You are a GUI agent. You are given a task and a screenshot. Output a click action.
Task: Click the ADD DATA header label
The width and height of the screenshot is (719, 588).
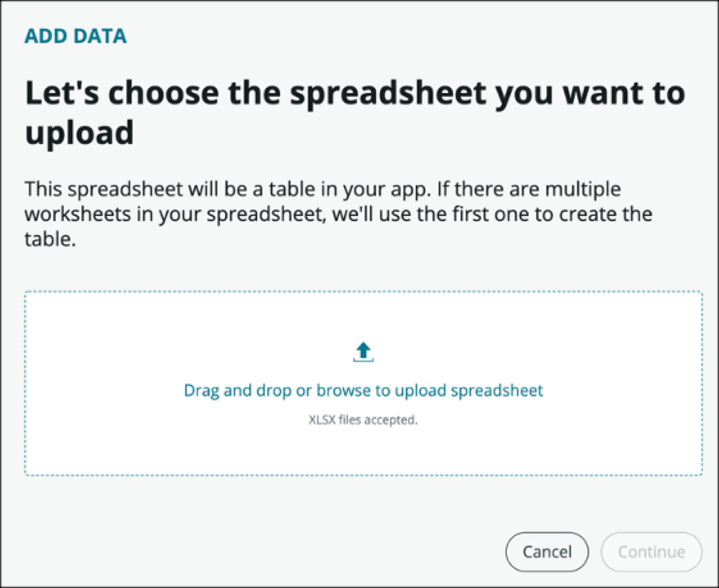(75, 36)
